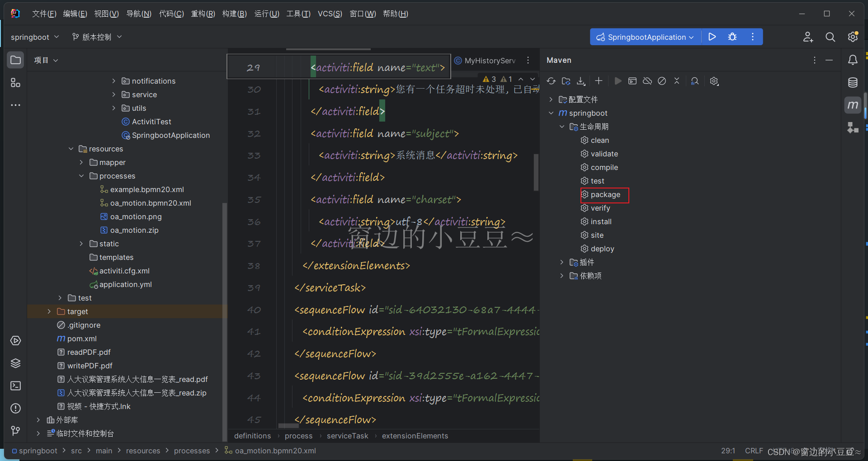Show more tool windows ellipsis
Screen dimensions: 868x461
tap(15, 105)
